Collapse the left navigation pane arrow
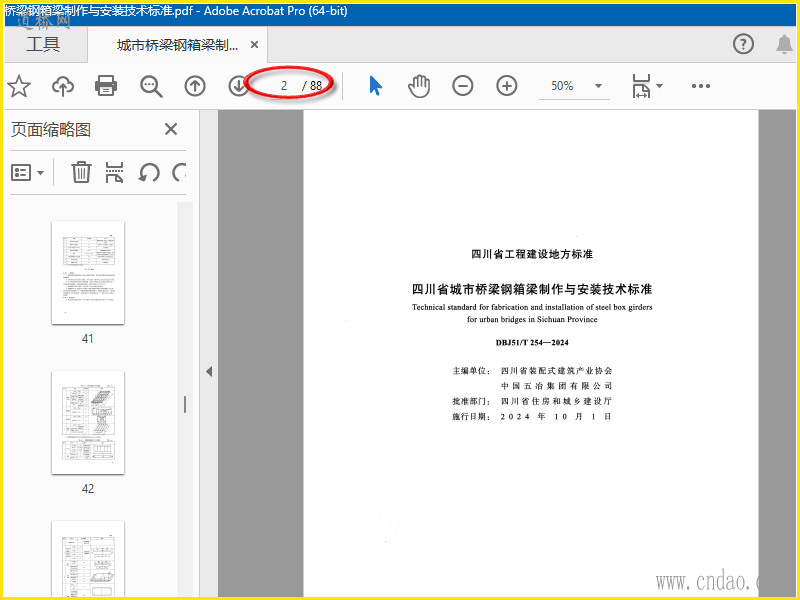The height and width of the screenshot is (600, 800). pos(209,371)
